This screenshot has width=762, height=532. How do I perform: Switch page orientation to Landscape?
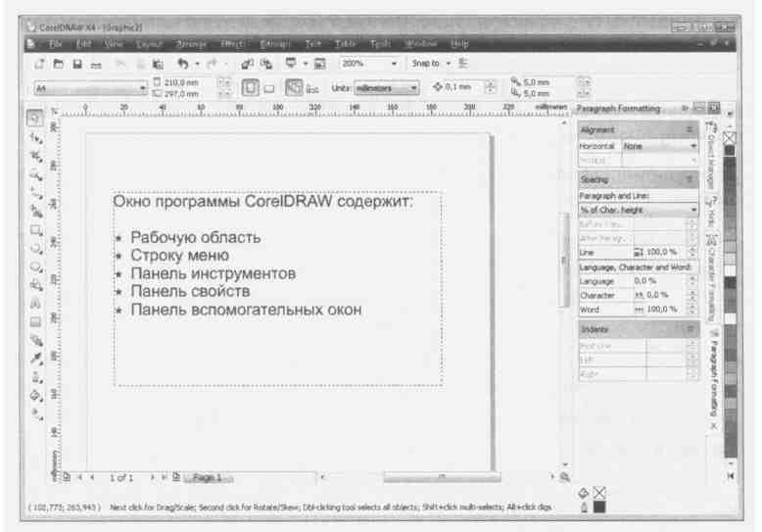click(x=269, y=88)
